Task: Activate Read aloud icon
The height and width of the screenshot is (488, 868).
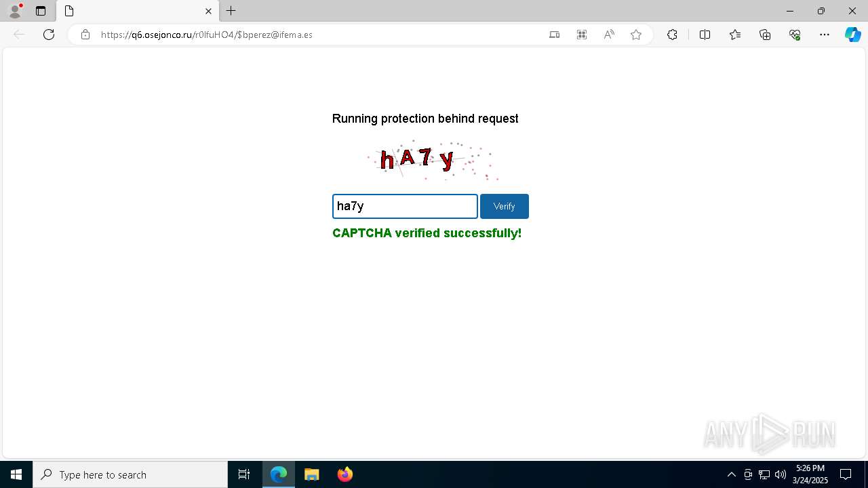Action: point(609,35)
